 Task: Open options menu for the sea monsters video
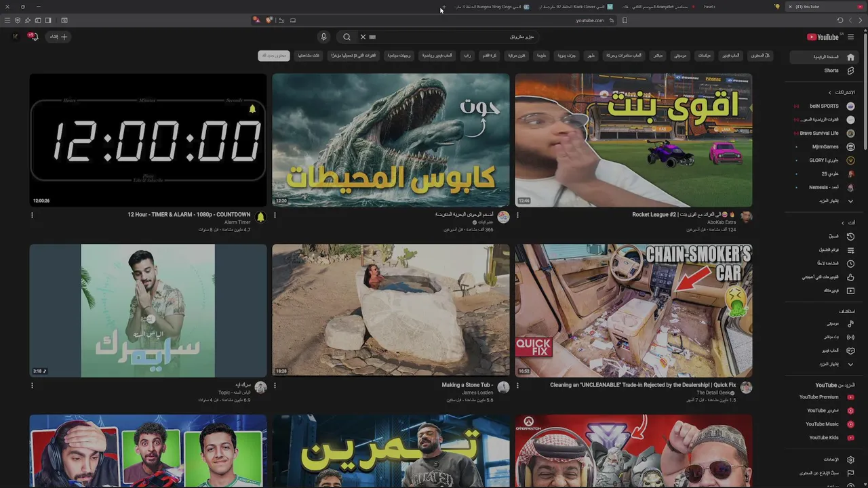(275, 216)
